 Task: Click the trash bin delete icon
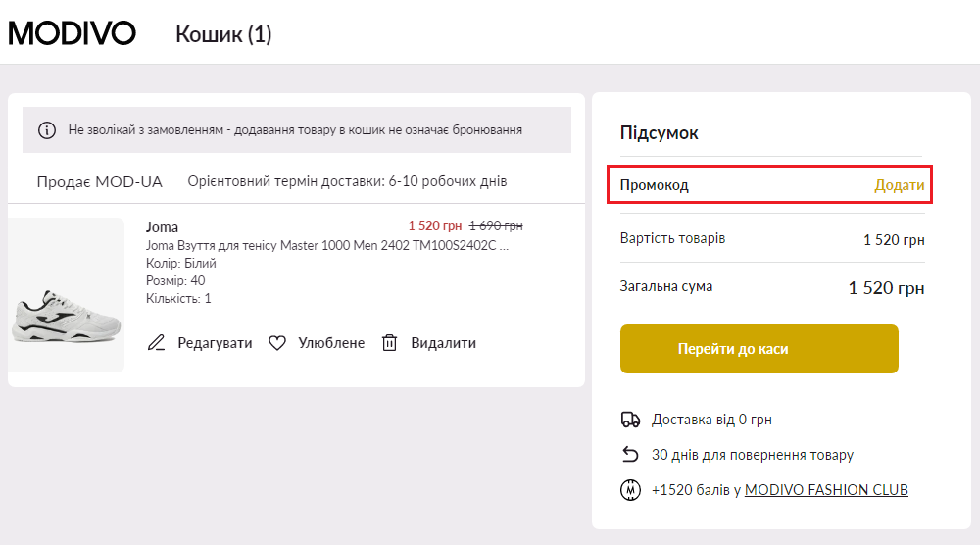click(x=389, y=342)
